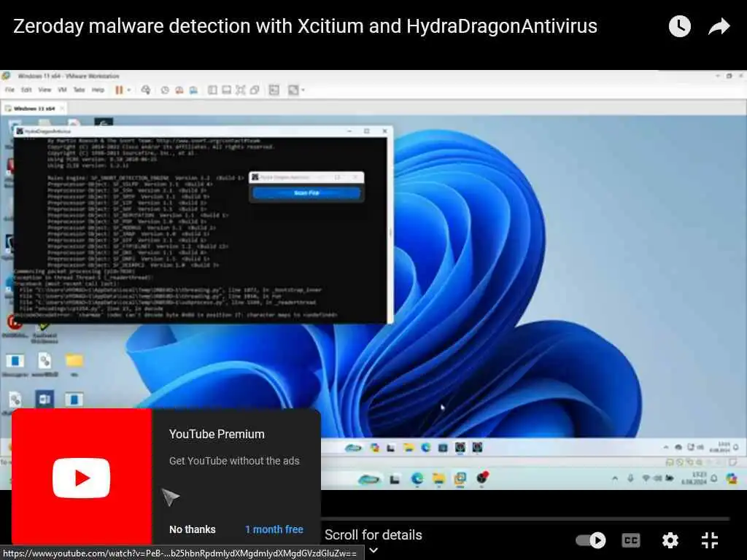Select the Windows 11 x64 VM tab

coord(34,109)
